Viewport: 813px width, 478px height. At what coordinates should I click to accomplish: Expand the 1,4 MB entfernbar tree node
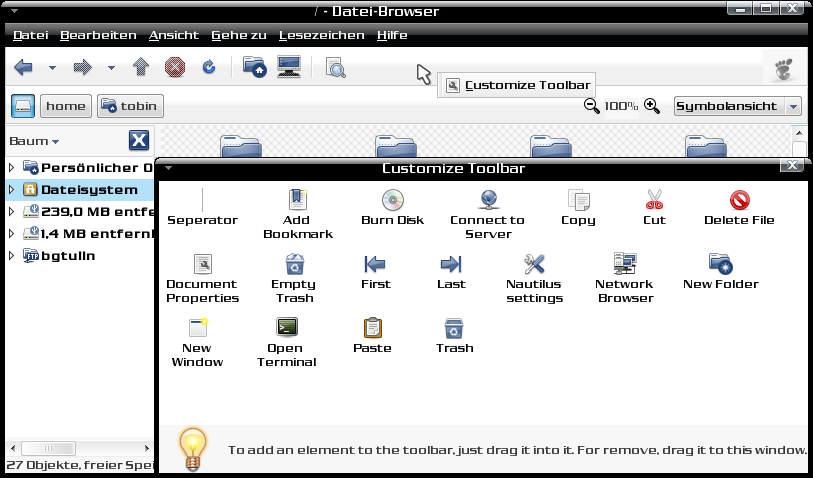coord(11,234)
